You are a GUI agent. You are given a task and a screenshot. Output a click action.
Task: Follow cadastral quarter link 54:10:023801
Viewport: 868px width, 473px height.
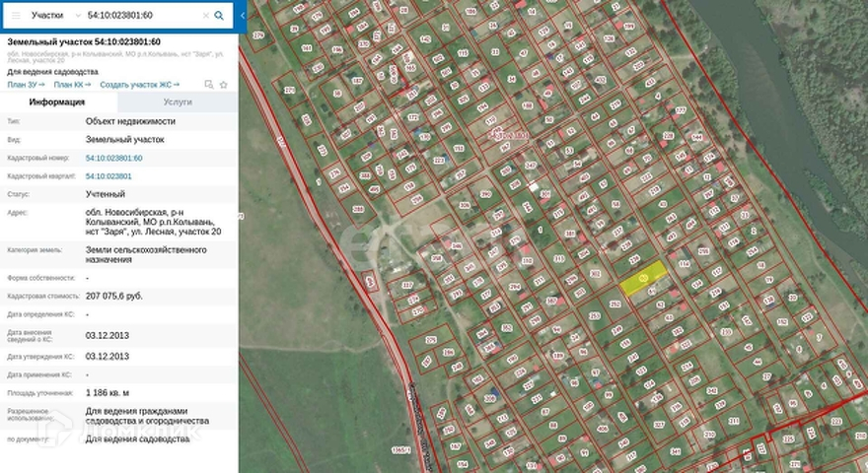pos(108,176)
